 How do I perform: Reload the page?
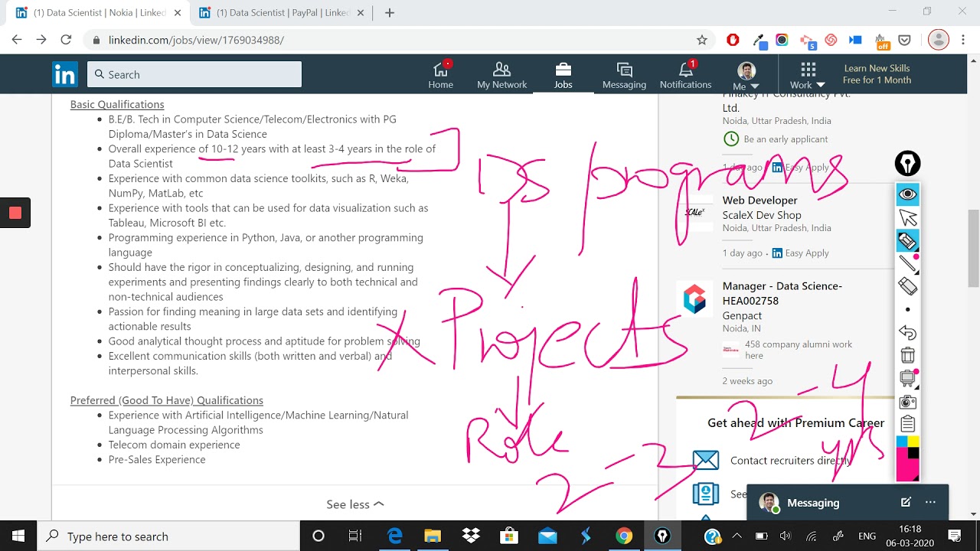pos(66,40)
